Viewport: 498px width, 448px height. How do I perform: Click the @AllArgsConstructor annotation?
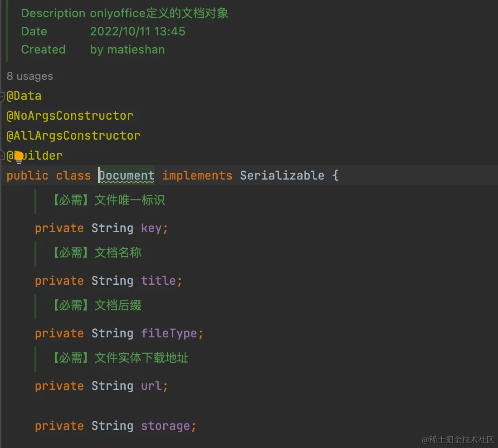(73, 136)
